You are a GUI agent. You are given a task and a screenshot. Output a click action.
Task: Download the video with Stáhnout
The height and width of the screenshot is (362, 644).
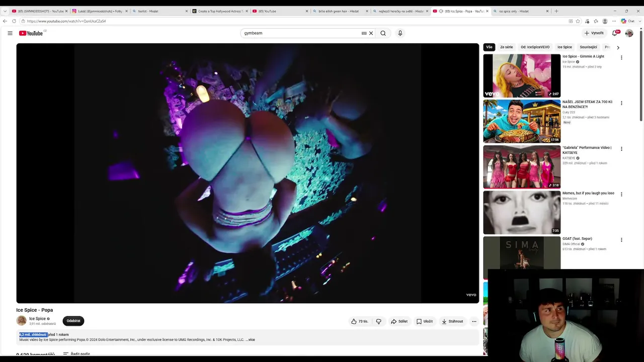[x=452, y=321]
